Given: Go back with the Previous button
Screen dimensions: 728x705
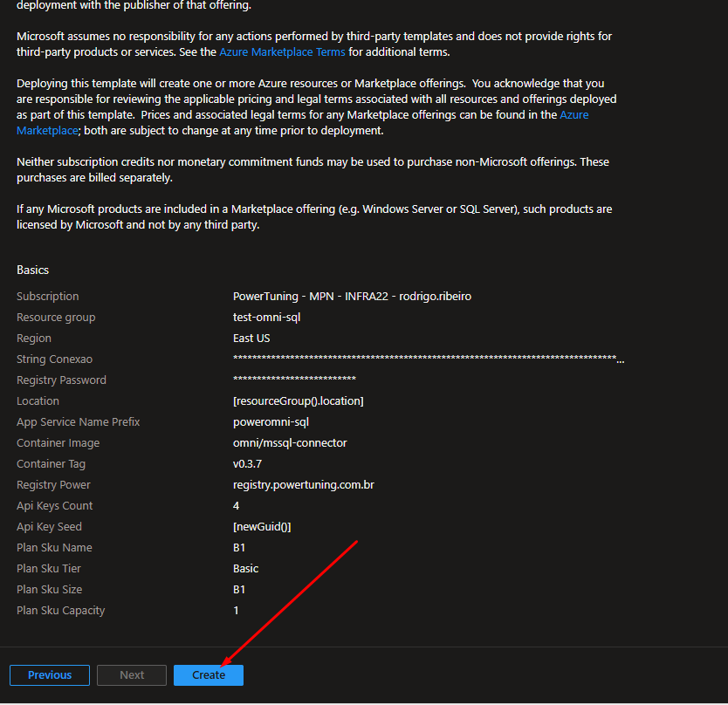Looking at the screenshot, I should 50,674.
